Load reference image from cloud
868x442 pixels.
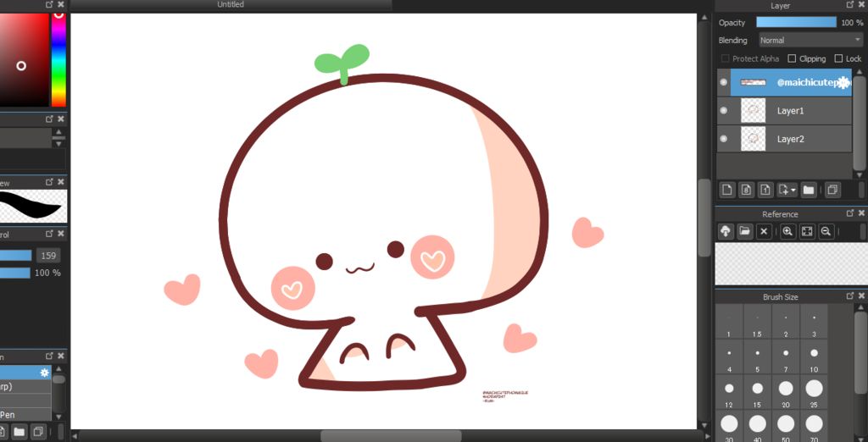(x=726, y=231)
